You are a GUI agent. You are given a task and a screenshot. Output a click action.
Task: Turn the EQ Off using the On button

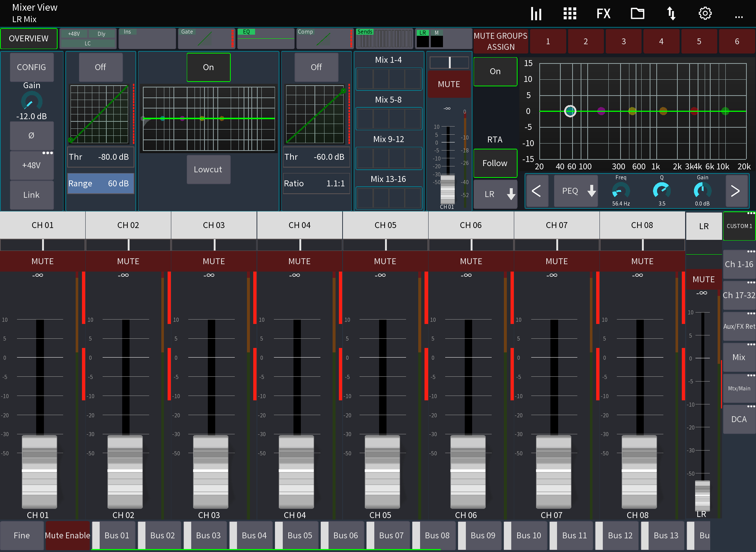tap(208, 67)
